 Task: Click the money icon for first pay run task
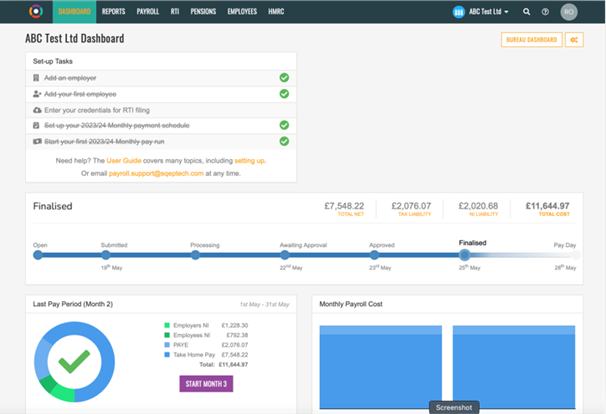(37, 141)
